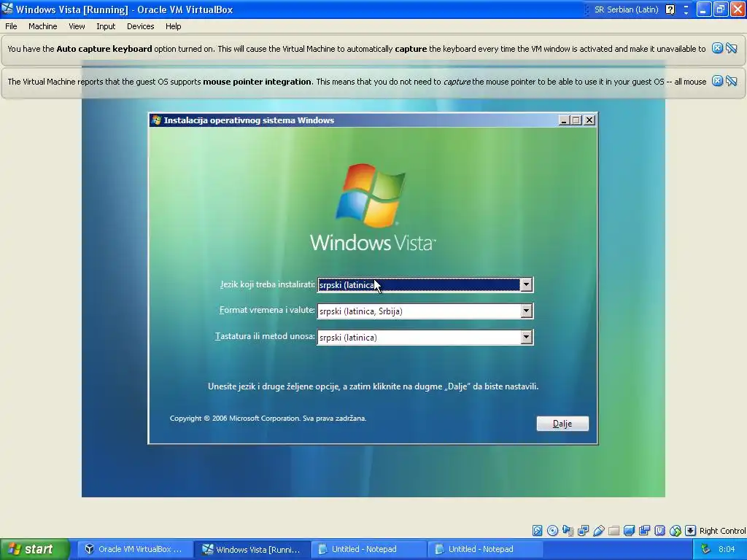Image resolution: width=747 pixels, height=560 pixels.
Task: Minimize the Windows installer dialog
Action: [x=564, y=120]
